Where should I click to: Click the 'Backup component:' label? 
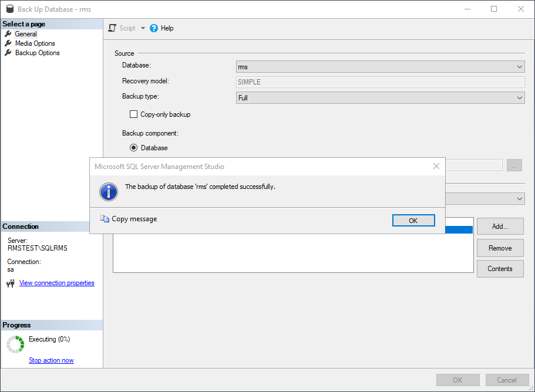(x=150, y=133)
